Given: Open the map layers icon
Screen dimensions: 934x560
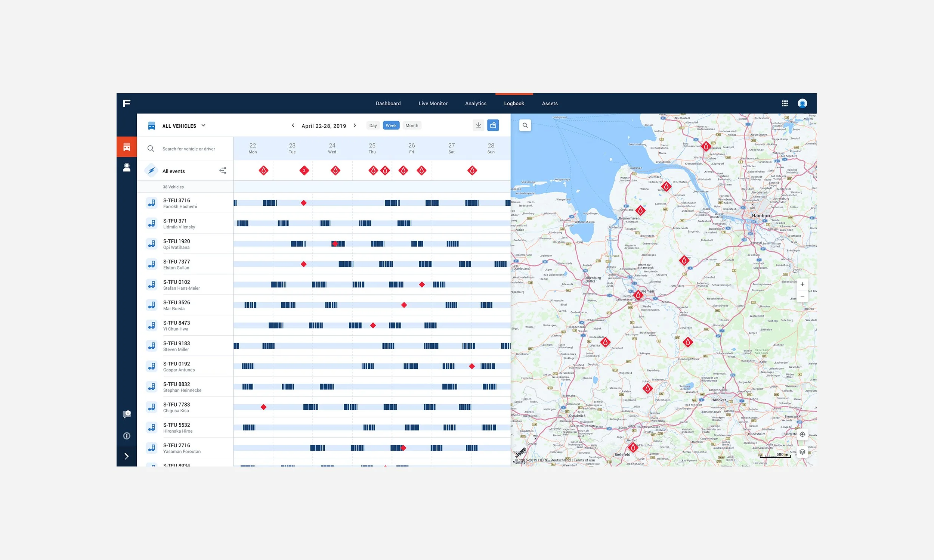Looking at the screenshot, I should (x=802, y=452).
